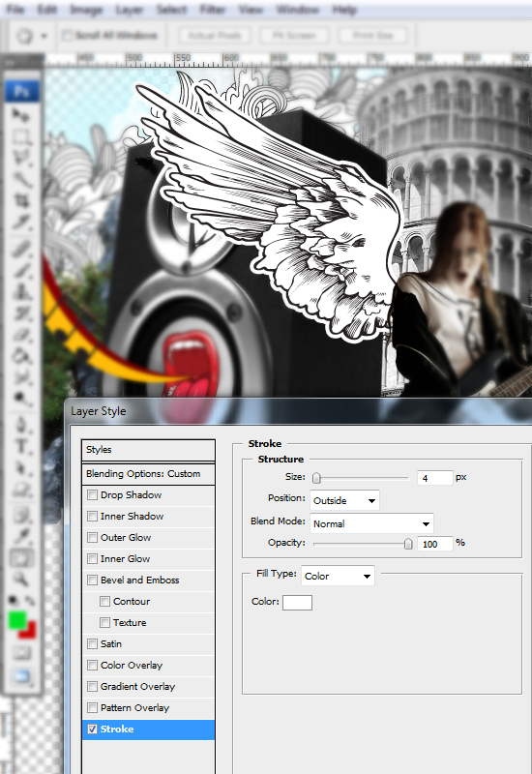Select Blending Options: Custom row
This screenshot has height=774, width=532.
click(148, 474)
